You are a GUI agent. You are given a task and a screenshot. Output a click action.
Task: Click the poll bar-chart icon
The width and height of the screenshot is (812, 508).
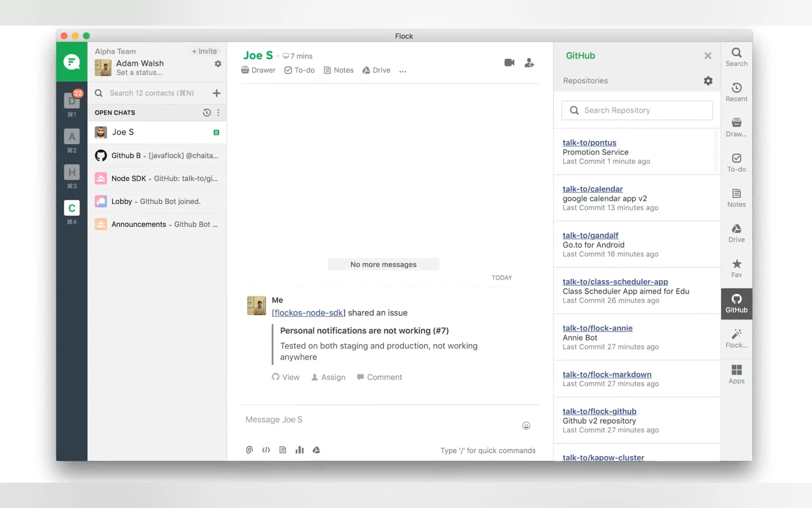point(300,449)
